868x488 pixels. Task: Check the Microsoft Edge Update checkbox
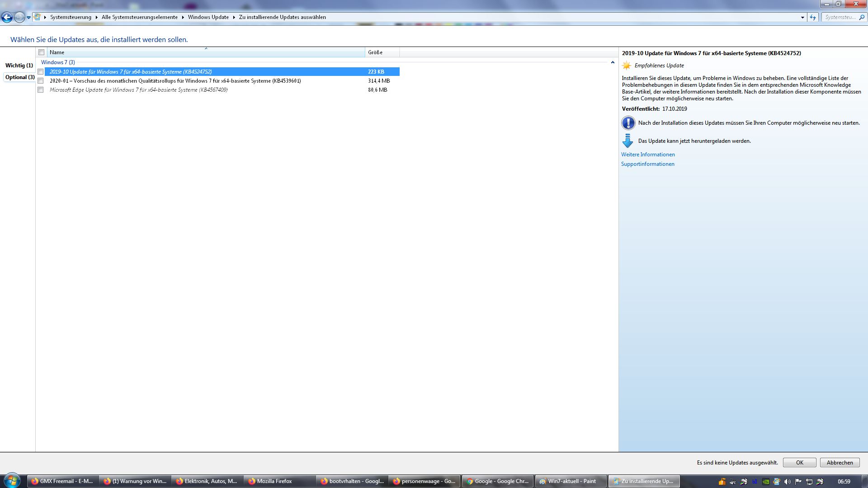click(41, 90)
